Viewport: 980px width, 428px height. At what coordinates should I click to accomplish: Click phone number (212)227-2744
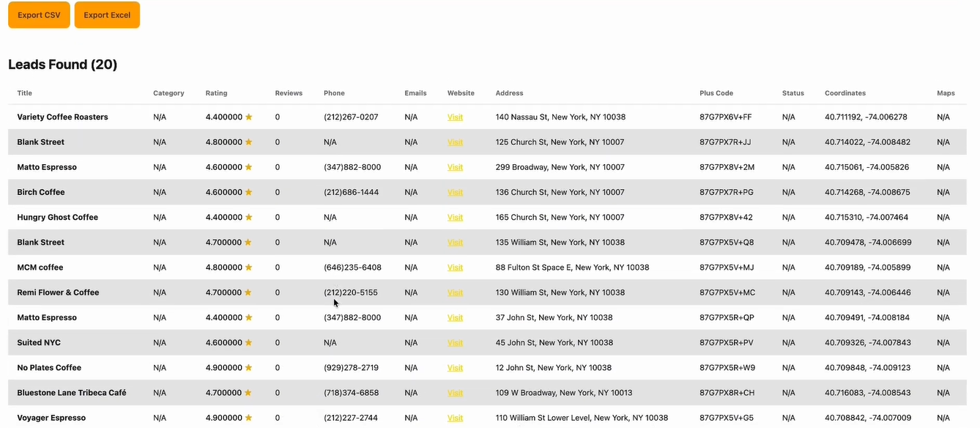pyautogui.click(x=351, y=418)
